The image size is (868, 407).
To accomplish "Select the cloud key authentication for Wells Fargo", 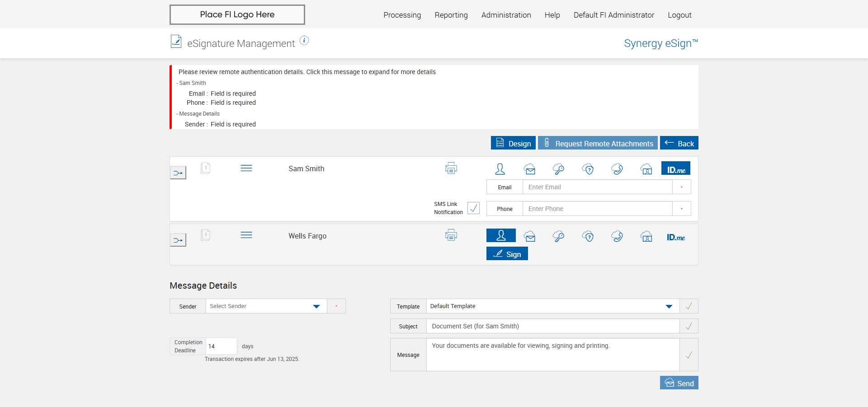I will pyautogui.click(x=558, y=236).
